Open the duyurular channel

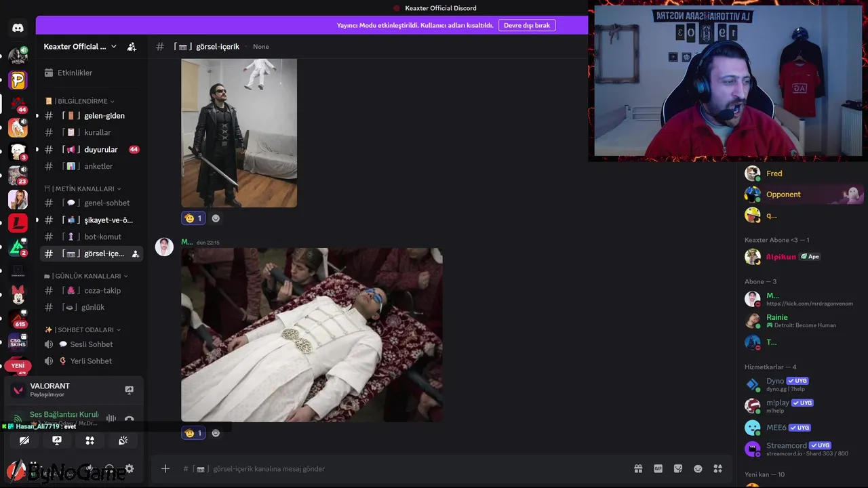tap(92, 149)
